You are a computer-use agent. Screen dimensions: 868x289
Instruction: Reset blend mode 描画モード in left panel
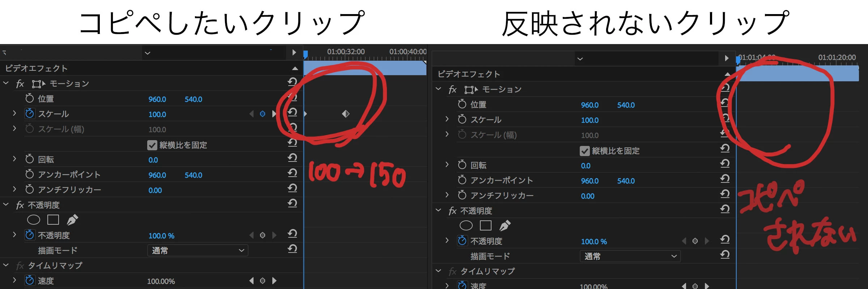point(292,249)
